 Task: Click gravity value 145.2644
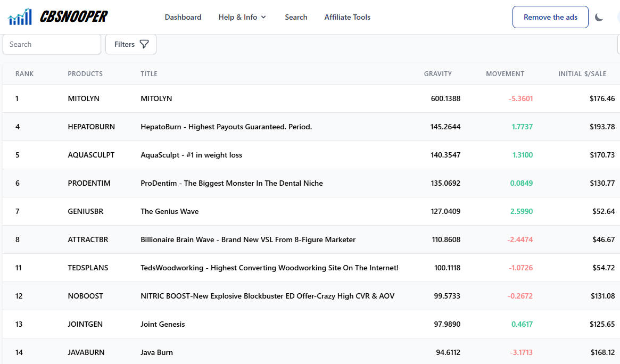pyautogui.click(x=445, y=127)
